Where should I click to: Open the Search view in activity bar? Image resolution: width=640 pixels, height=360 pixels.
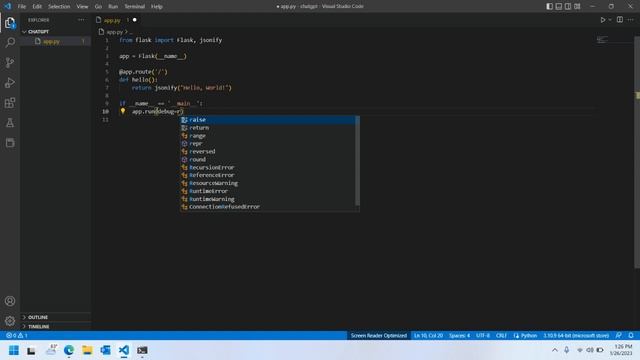tap(10, 42)
